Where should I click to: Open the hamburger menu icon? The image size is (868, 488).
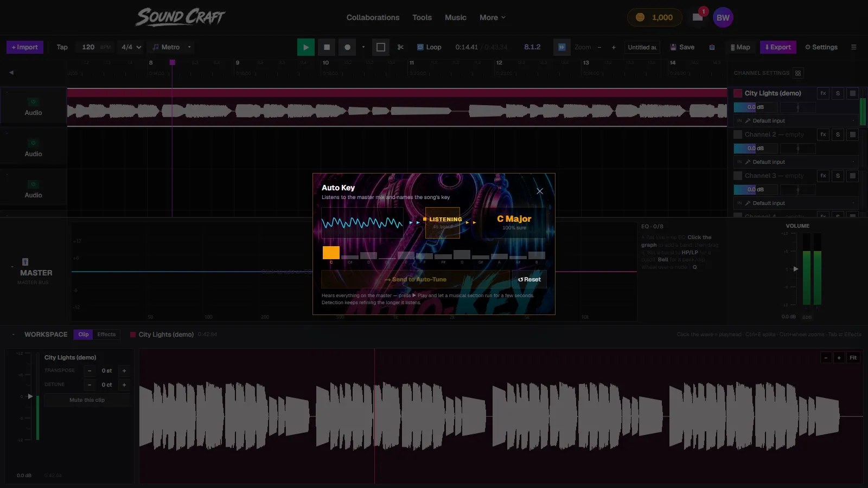coord(853,47)
